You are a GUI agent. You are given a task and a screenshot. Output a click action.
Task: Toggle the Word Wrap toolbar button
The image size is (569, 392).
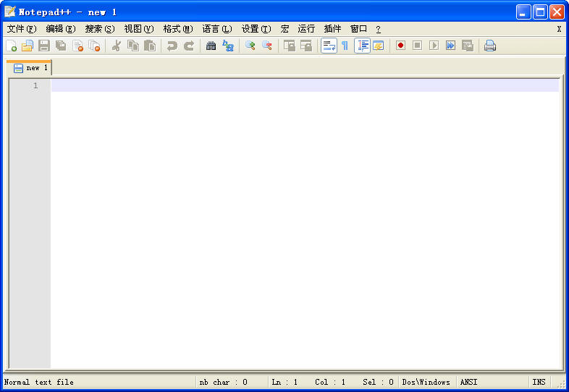pos(329,46)
